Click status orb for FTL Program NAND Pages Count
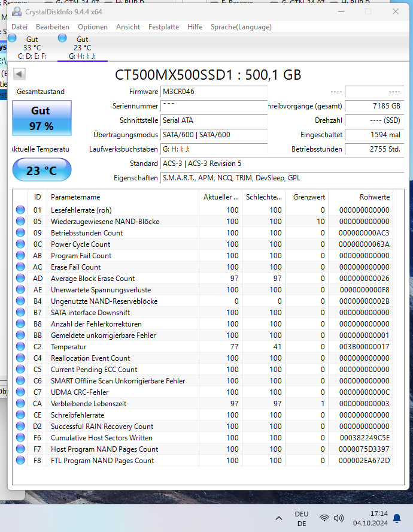Viewport: 413px width, 532px height. (20, 460)
